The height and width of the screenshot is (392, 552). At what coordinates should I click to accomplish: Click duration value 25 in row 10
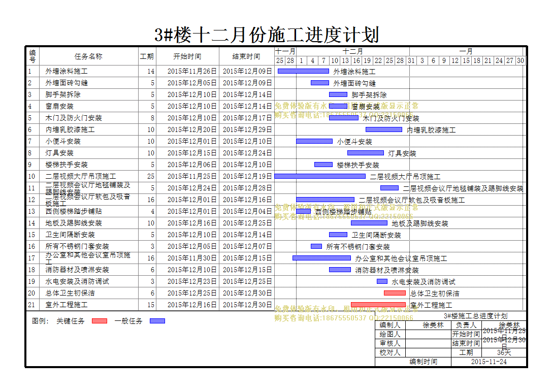151,176
